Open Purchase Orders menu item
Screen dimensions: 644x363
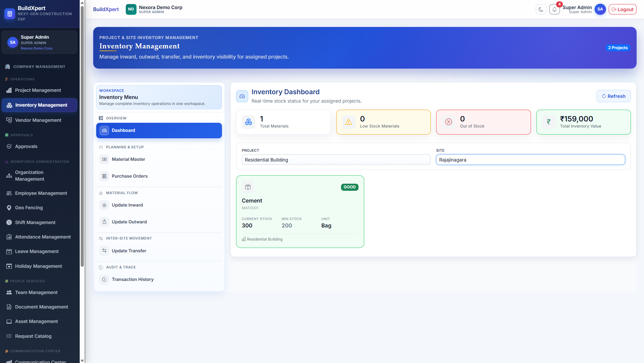coord(159,176)
